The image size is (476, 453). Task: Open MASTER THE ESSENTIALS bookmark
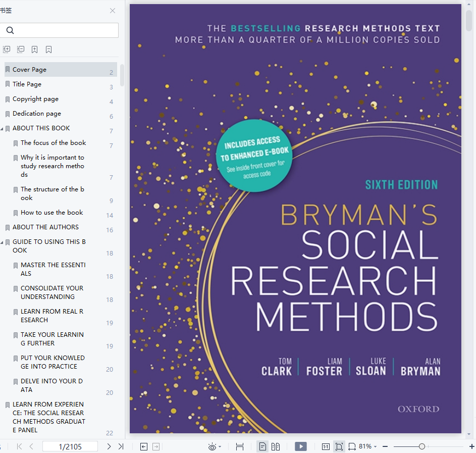(53, 269)
